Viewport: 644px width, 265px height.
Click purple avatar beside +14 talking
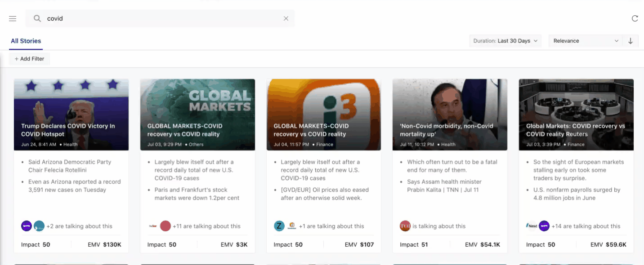pos(544,226)
